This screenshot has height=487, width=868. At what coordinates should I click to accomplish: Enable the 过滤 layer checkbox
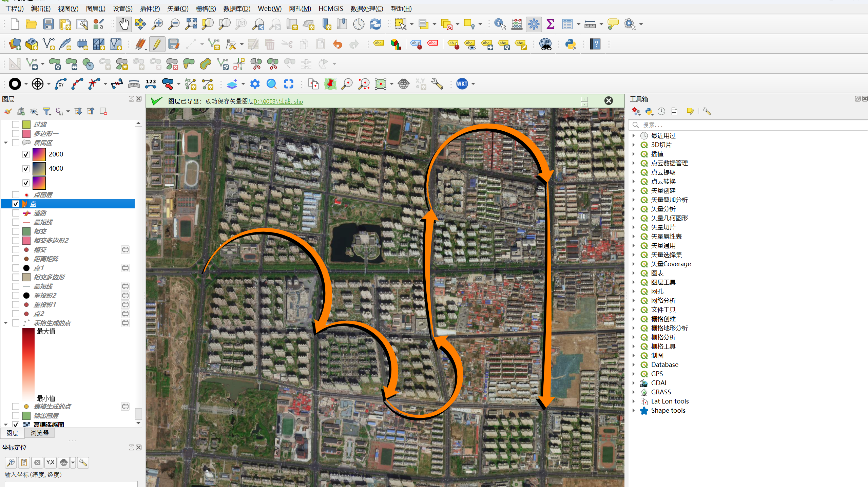[x=16, y=125]
